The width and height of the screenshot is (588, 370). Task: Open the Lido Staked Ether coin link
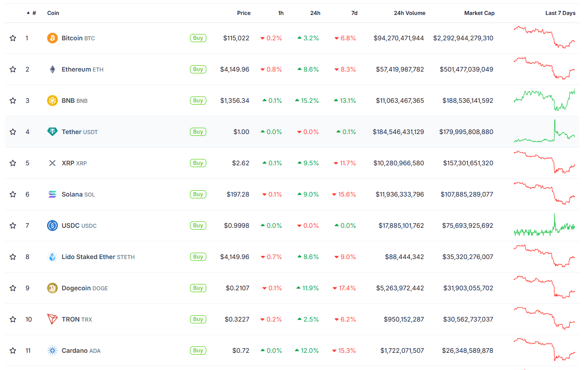click(x=89, y=257)
